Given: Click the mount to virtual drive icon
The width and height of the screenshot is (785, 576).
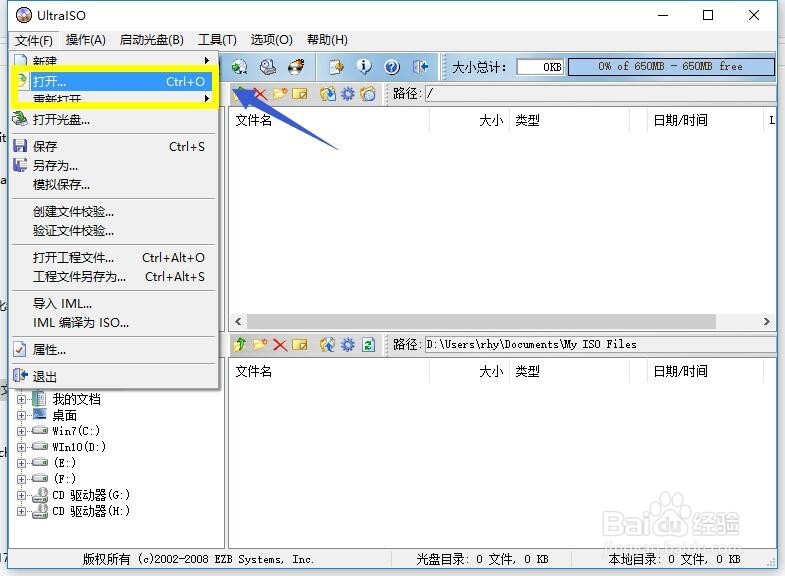Looking at the screenshot, I should [268, 67].
